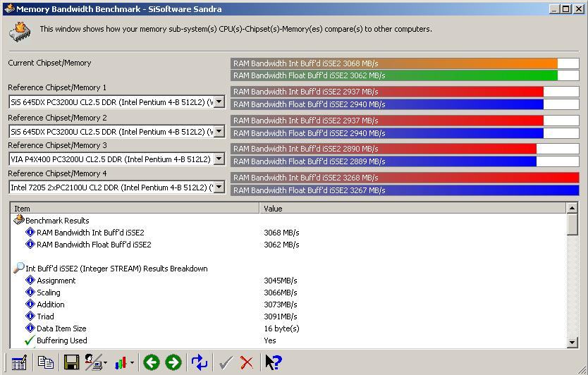
Task: Click the Item column header
Action: [x=135, y=208]
